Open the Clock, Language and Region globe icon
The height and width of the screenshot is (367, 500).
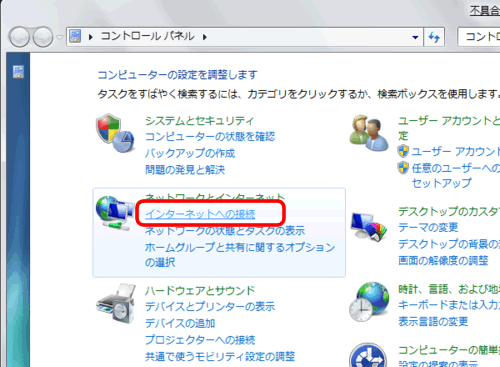click(369, 302)
